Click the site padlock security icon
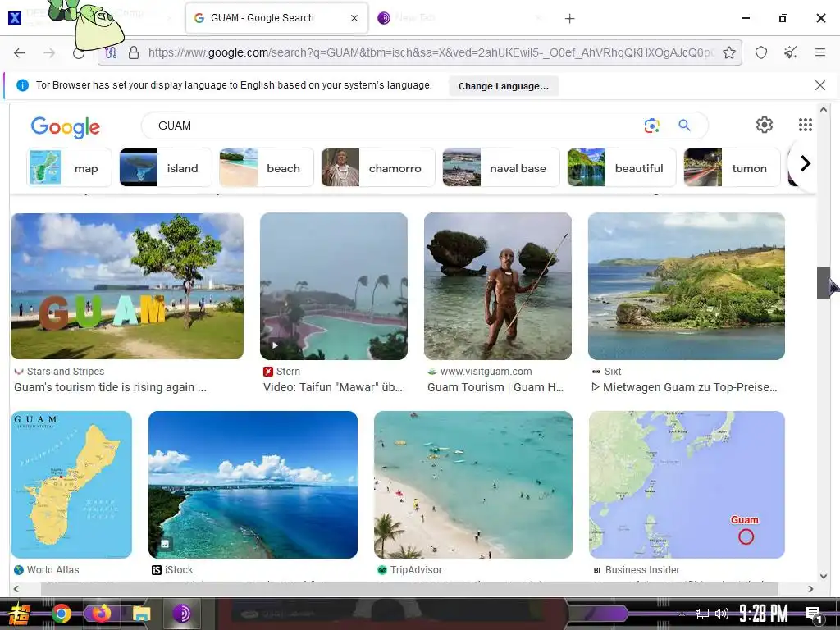 point(134,52)
